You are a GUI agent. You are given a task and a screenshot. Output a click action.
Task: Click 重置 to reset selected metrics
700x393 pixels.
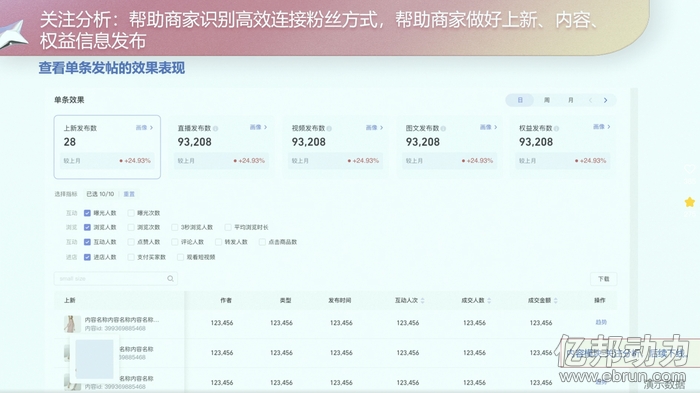click(x=129, y=194)
